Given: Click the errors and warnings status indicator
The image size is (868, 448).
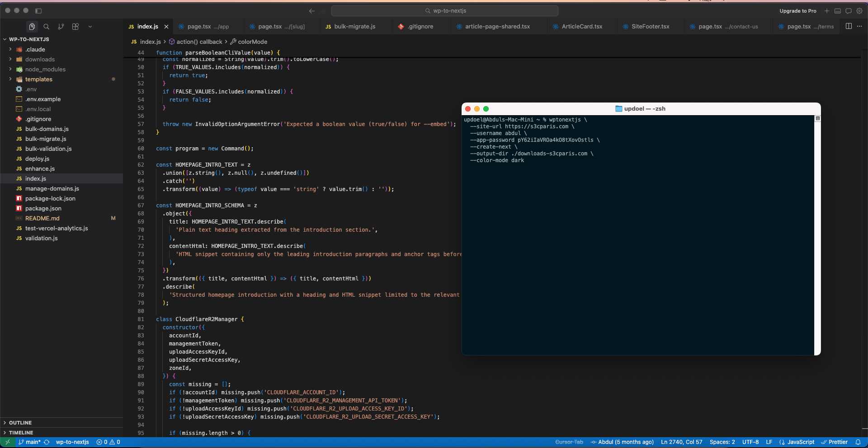Looking at the screenshot, I should [x=108, y=442].
